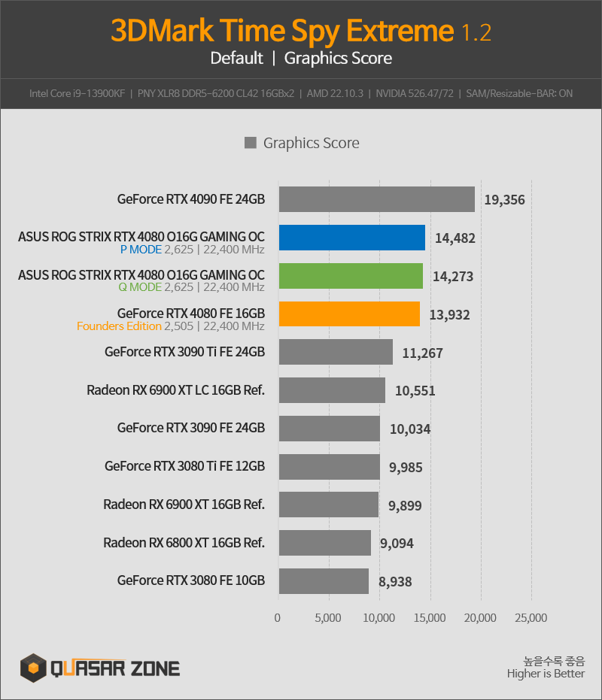Click the 'GeForce RTX 3080 Ti FE 12GB' label
The width and height of the screenshot is (602, 700).
pos(184,466)
